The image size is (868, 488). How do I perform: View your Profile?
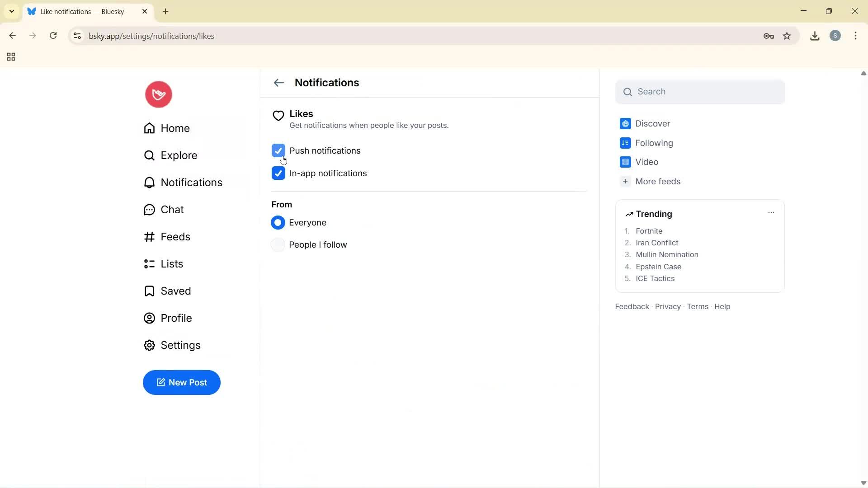tap(176, 318)
